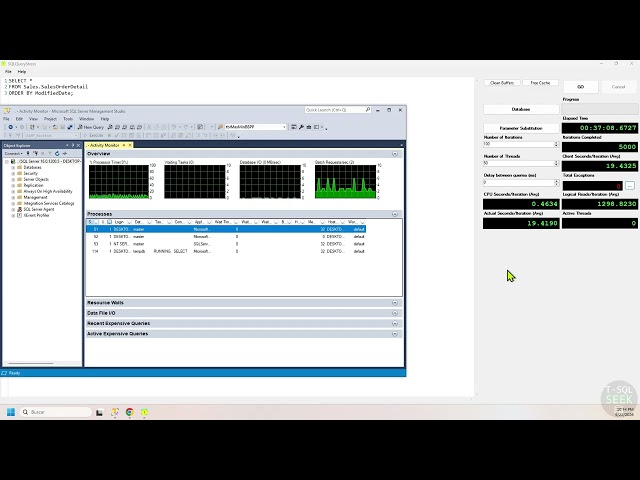Click the Batch Requests/sec graph

point(345,182)
